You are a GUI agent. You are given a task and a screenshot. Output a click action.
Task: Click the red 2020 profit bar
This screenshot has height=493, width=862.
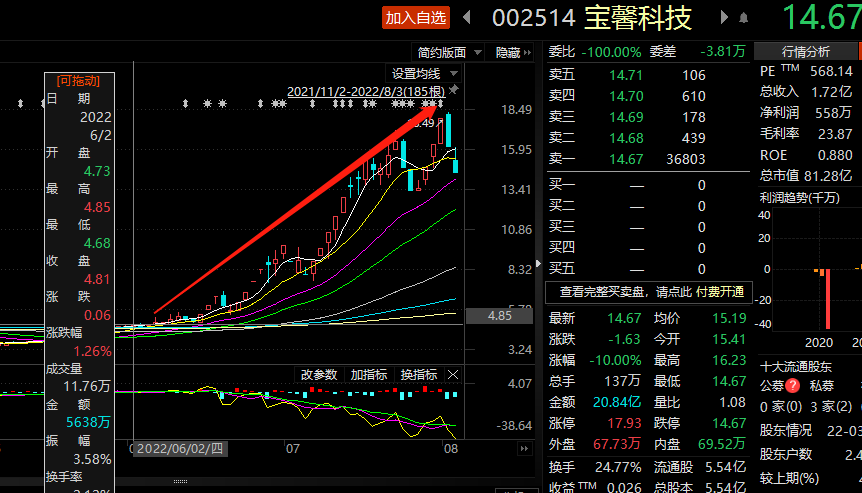click(827, 298)
